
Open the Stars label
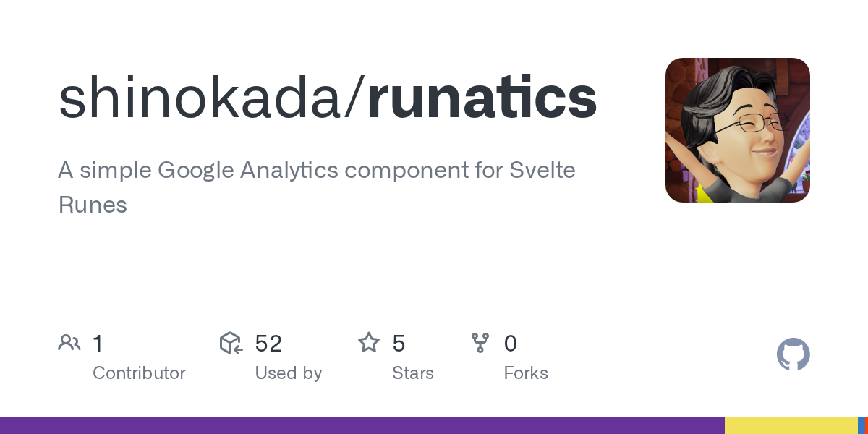(x=412, y=373)
